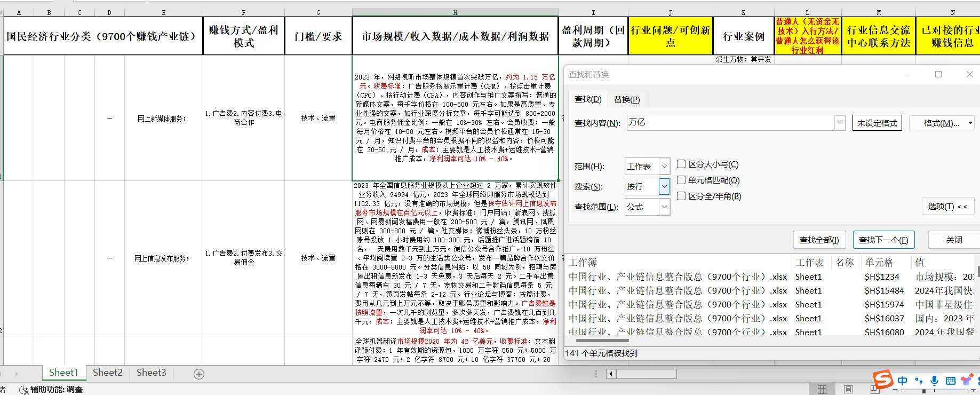Click the 辅助功能: 调查 status bar text
The image size is (980, 395).
click(x=56, y=390)
